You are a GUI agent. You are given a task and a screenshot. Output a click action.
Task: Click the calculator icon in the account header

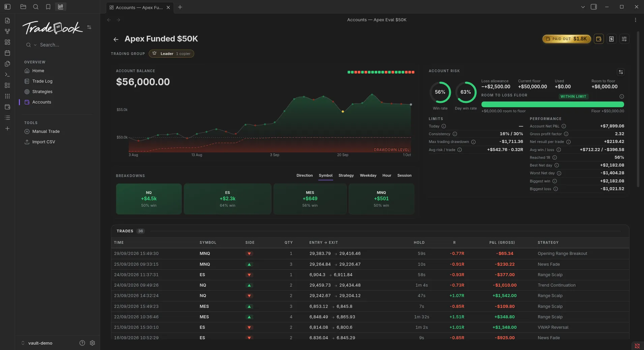612,39
